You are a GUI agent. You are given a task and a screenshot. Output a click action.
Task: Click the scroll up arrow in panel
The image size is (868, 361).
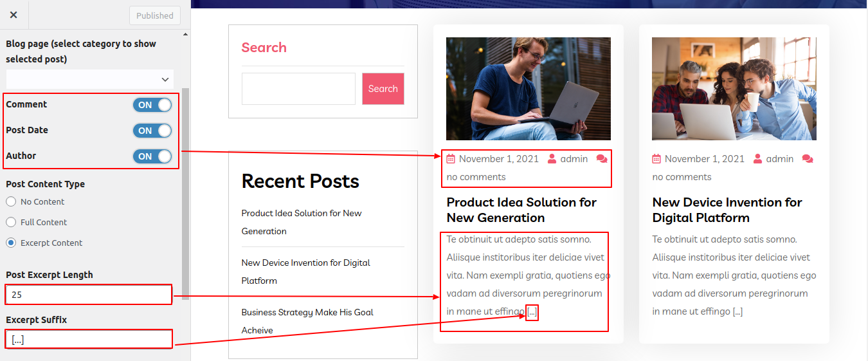186,34
